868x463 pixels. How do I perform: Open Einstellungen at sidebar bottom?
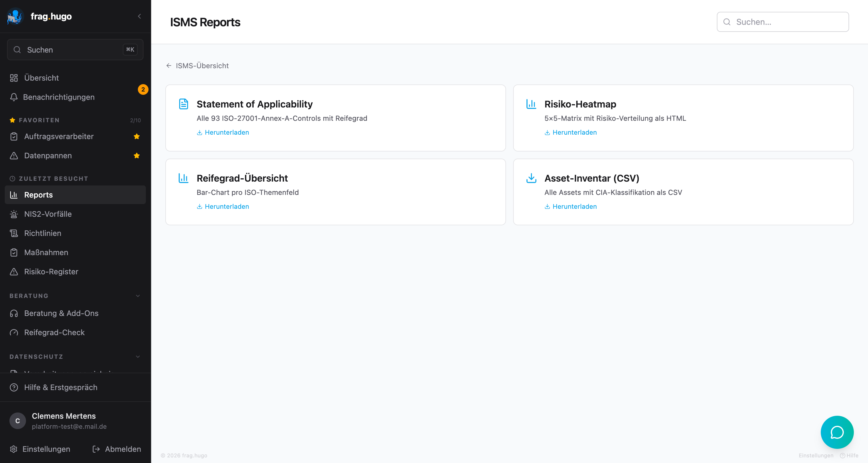(40, 449)
